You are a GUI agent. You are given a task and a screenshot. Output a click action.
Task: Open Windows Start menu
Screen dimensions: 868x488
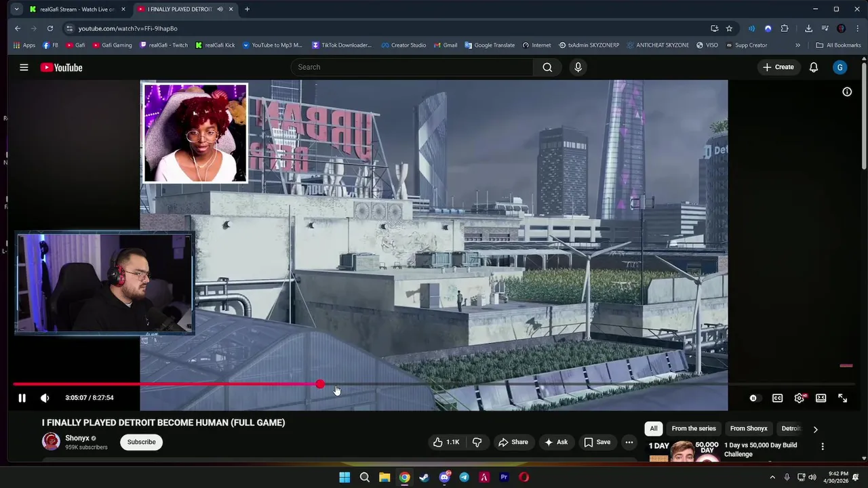(x=344, y=477)
